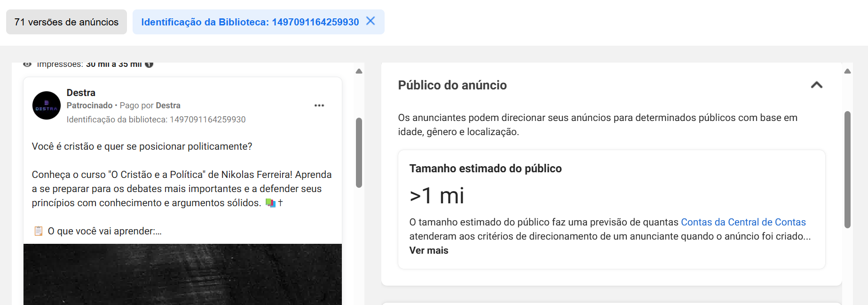The image size is (868, 305).
Task: Remove the Identificação da Biblioteca filter chip
Action: 371,21
